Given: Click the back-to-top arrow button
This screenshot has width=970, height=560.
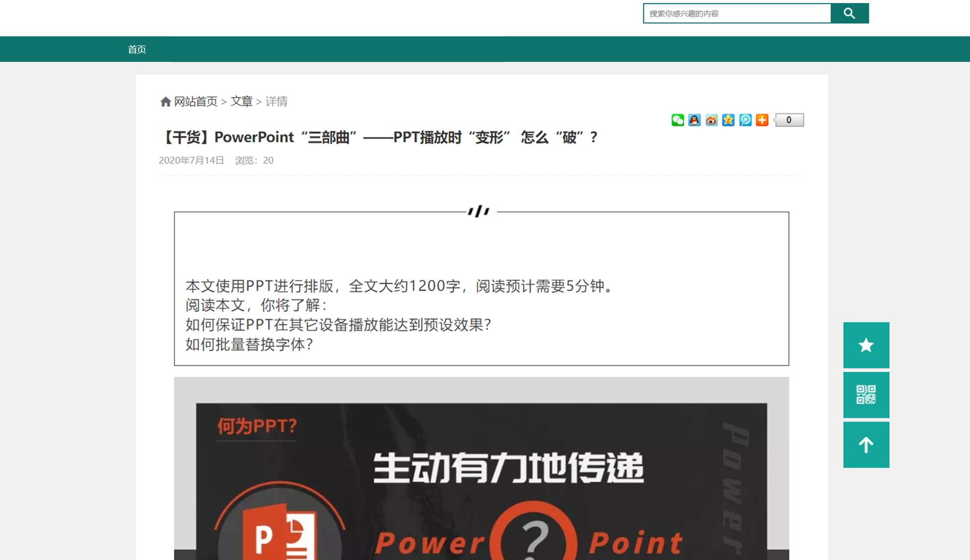Looking at the screenshot, I should coord(866,445).
